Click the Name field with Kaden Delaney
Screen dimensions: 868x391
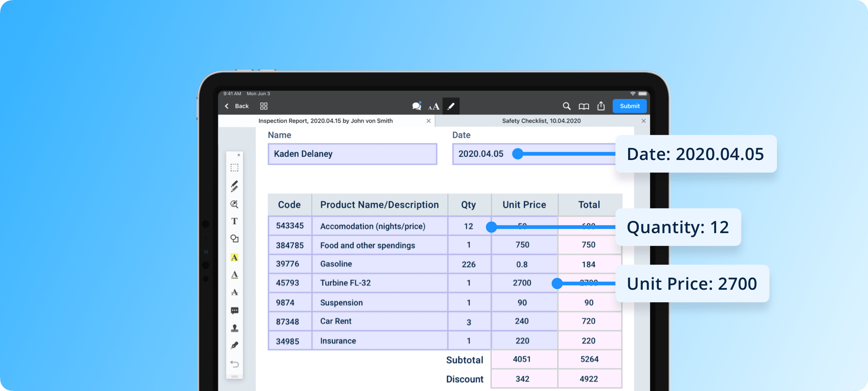click(352, 154)
